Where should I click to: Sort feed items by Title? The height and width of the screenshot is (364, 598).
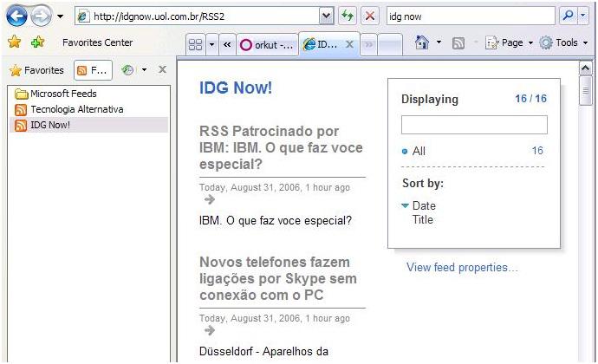[x=423, y=220]
